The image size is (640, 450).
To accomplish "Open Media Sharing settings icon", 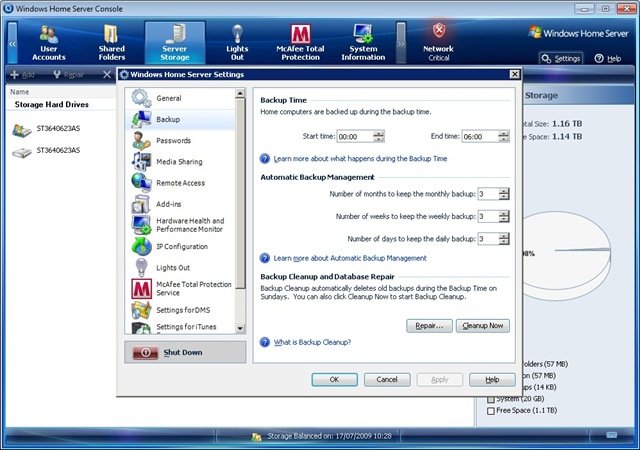I will pos(141,162).
